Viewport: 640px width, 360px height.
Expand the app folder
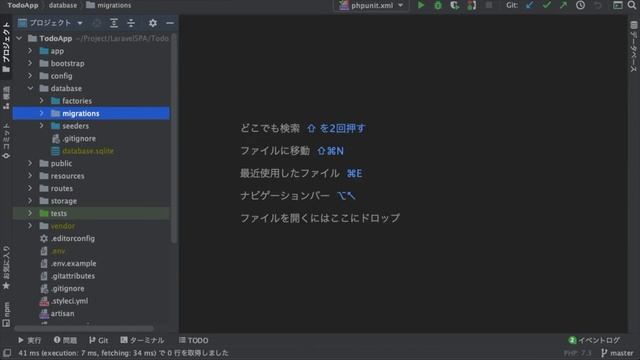[30, 51]
